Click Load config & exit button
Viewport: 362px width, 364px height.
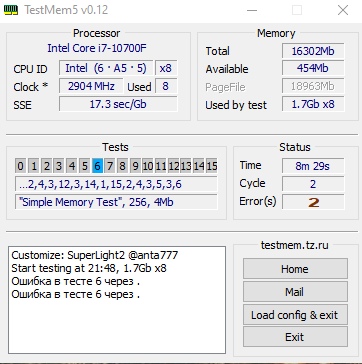coord(295,315)
